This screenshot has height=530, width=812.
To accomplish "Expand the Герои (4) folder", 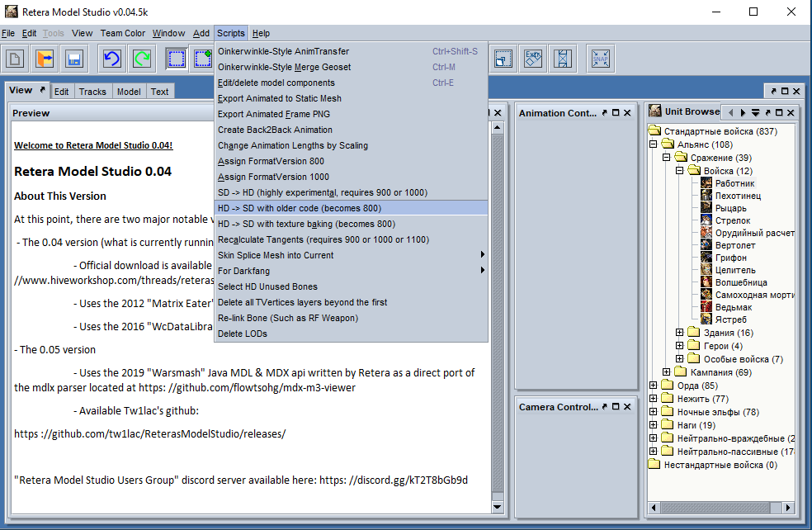I will click(x=679, y=346).
